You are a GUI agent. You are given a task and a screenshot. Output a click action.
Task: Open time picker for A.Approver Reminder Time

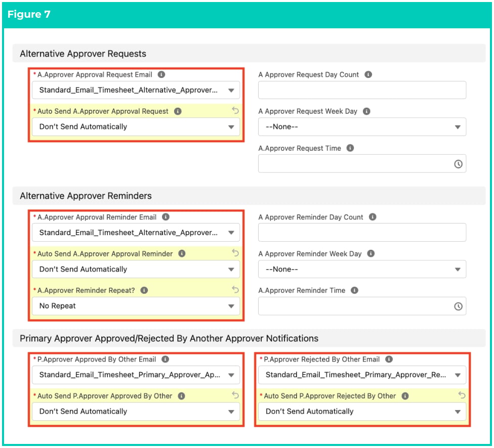pos(458,306)
